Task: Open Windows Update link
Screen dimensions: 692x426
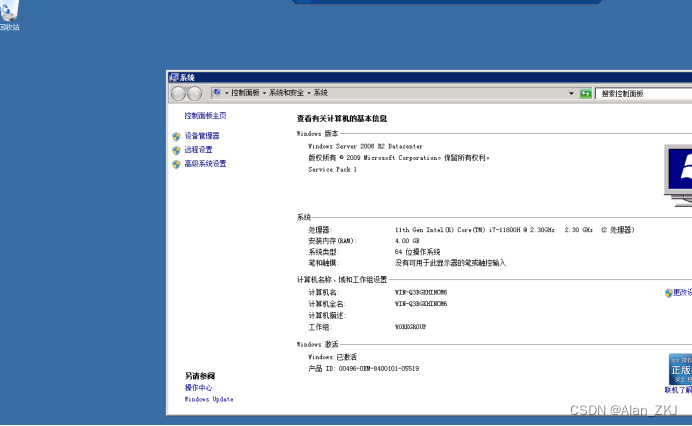Action: [x=209, y=400]
